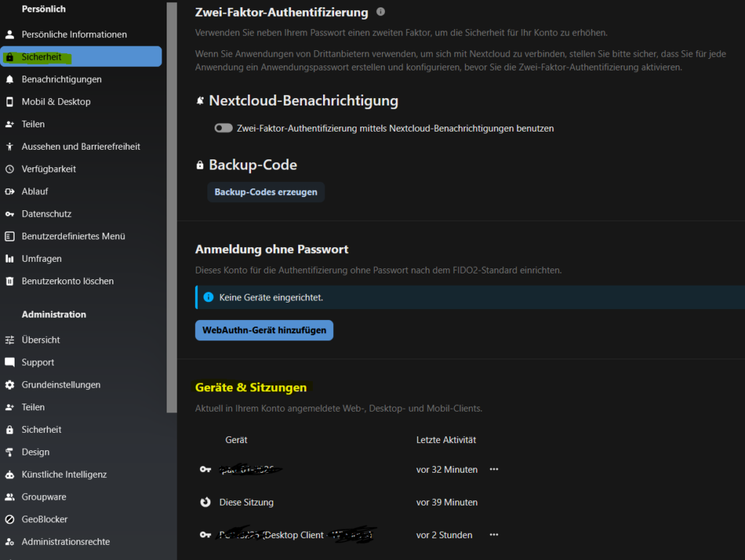Click the trash icon for Benutzerkonto löschen
Image resolution: width=745 pixels, height=560 pixels.
9,281
